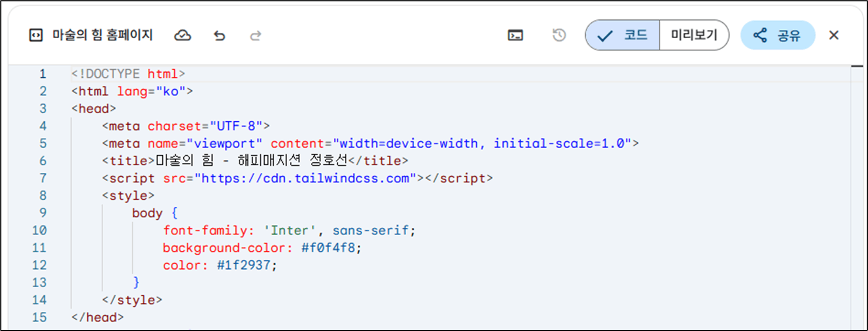Click the code file icon beside the title

tap(36, 36)
